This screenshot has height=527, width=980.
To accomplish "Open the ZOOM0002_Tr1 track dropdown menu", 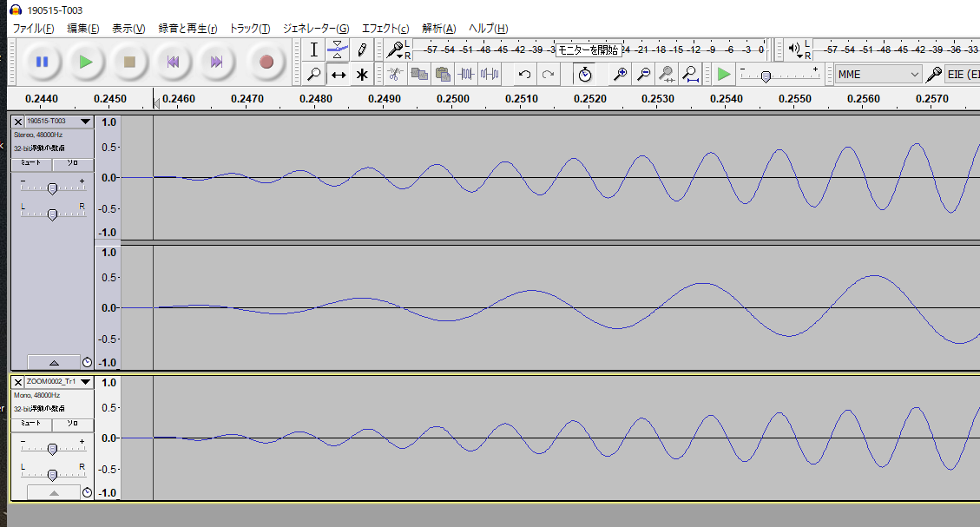I will 84,382.
